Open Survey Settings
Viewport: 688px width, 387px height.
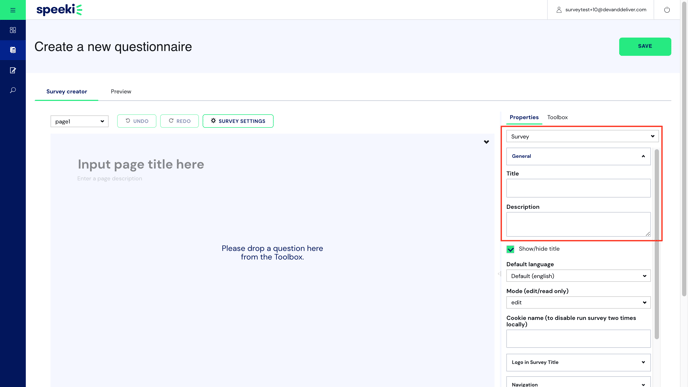pyautogui.click(x=238, y=121)
